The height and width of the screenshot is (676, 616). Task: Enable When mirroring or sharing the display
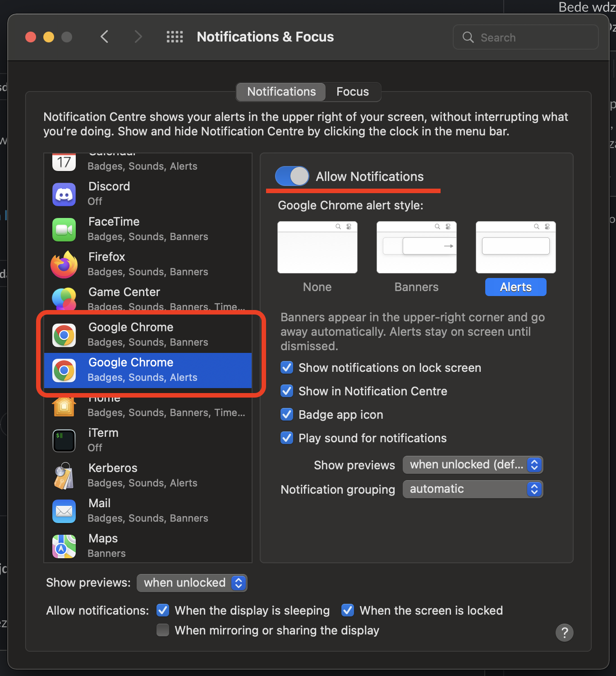pos(163,630)
